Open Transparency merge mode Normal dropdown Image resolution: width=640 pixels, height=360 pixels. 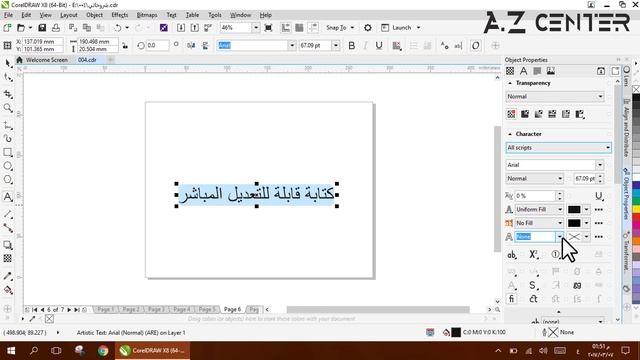click(555, 96)
